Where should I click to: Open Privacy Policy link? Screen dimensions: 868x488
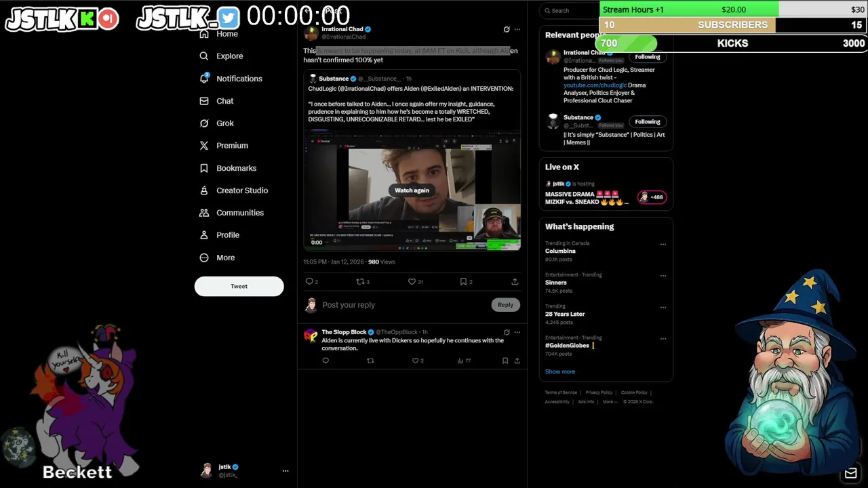pos(599,392)
